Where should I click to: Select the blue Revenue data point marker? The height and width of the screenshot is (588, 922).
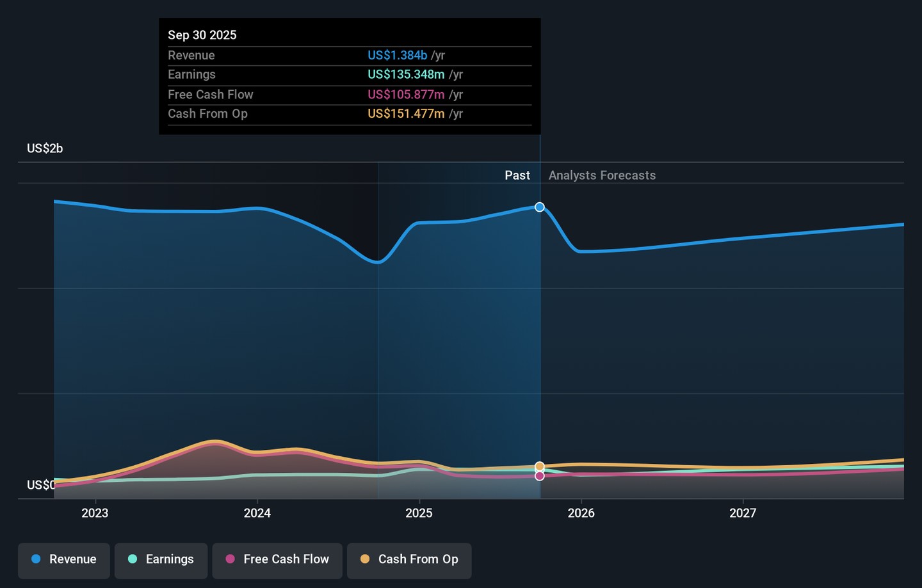(540, 207)
